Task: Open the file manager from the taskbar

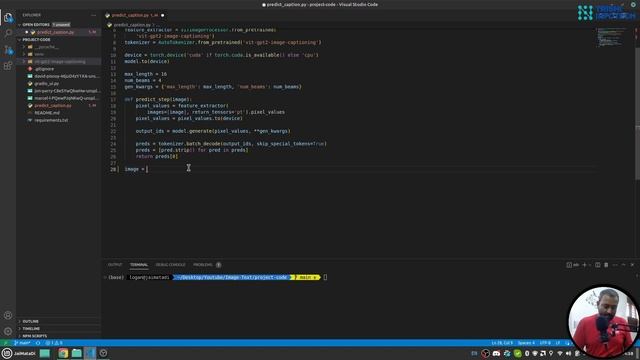Action: tap(76, 353)
